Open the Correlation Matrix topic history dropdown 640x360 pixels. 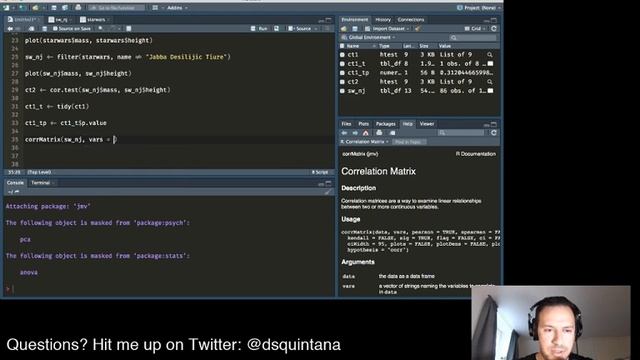coord(364,142)
